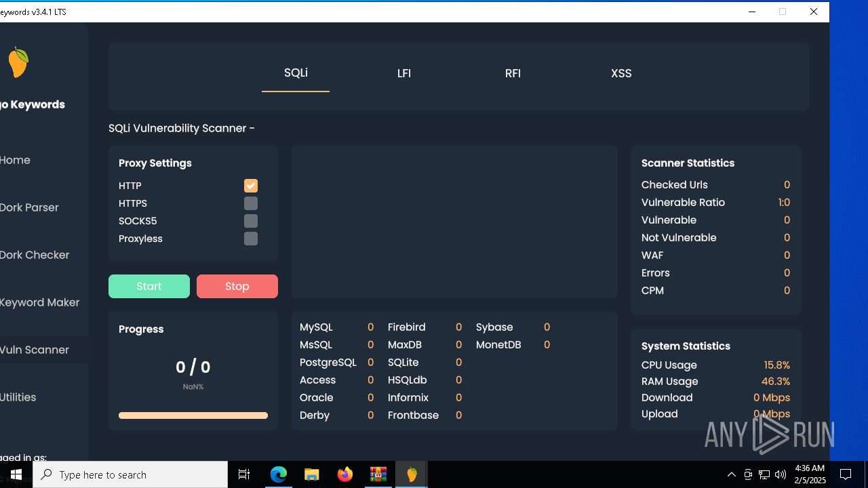
Task: Switch to the LFI tab
Action: pyautogui.click(x=404, y=73)
